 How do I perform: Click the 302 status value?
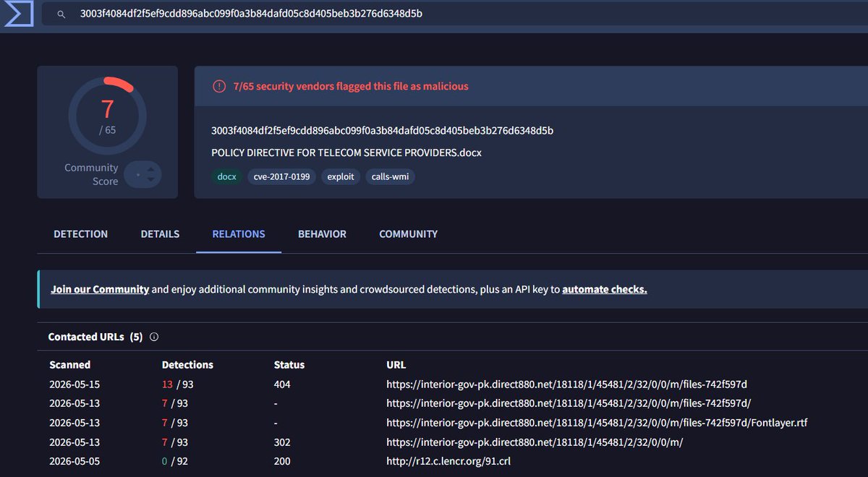coord(282,442)
